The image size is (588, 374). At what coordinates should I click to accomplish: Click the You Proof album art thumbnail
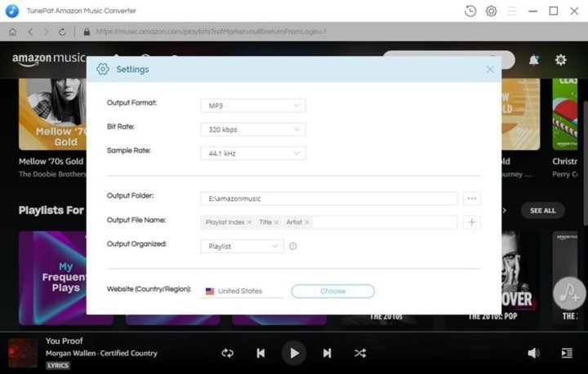click(23, 353)
